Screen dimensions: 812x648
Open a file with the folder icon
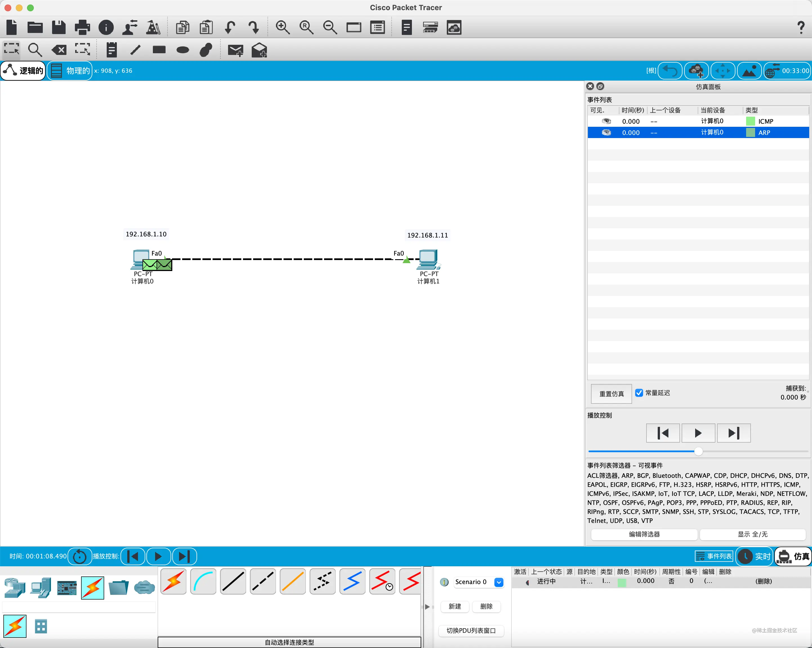35,27
